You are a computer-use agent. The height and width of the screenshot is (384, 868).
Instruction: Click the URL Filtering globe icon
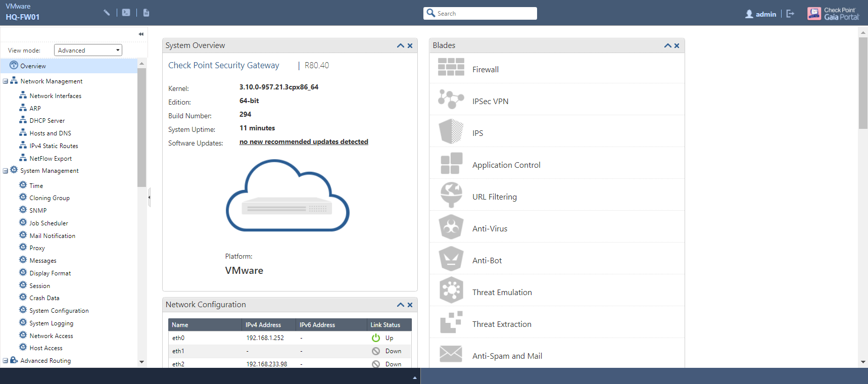pos(451,195)
